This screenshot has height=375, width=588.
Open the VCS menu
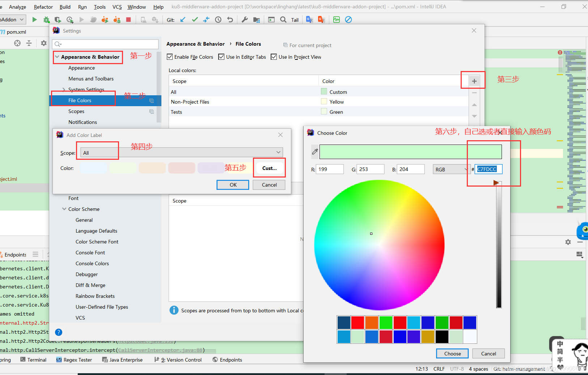pyautogui.click(x=117, y=7)
